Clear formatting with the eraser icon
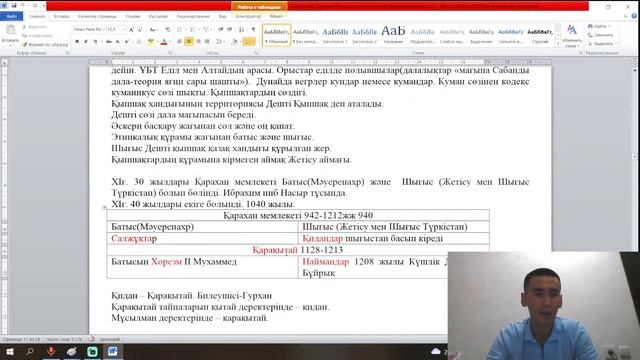 coord(167,29)
